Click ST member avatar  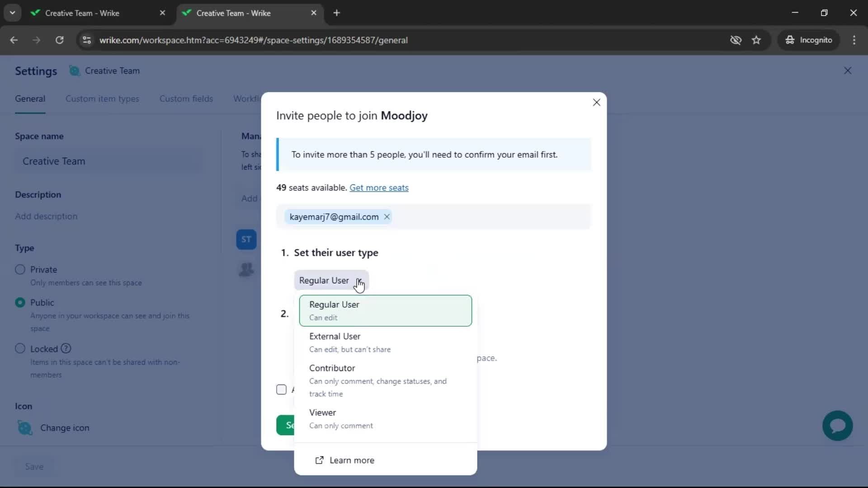point(246,239)
